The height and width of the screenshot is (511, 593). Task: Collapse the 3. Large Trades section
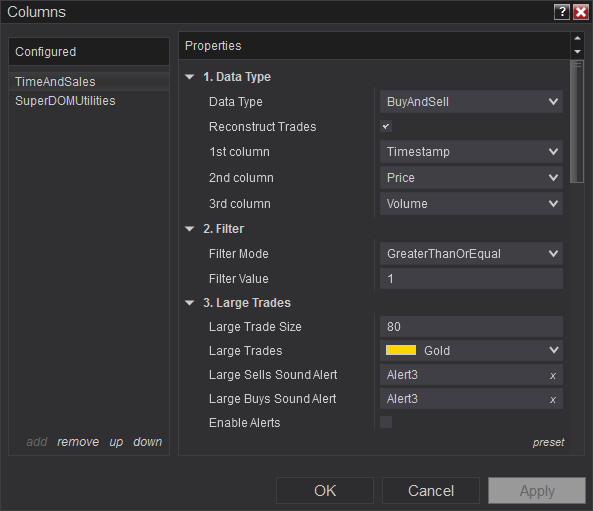pos(189,303)
